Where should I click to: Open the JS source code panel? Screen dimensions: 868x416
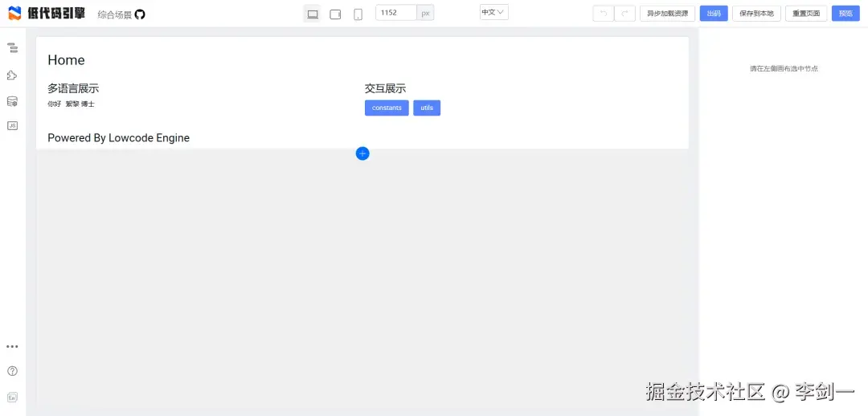click(12, 125)
